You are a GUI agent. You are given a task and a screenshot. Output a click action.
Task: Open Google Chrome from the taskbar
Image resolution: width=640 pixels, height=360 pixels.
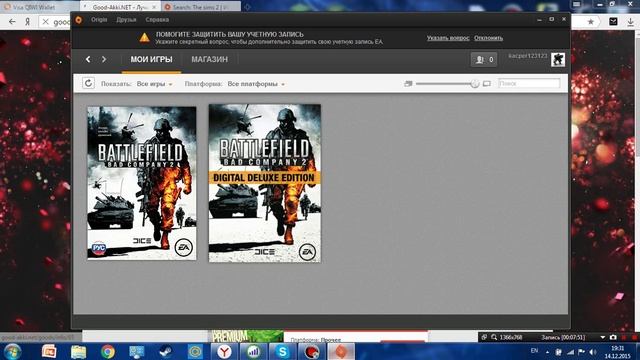[108, 352]
